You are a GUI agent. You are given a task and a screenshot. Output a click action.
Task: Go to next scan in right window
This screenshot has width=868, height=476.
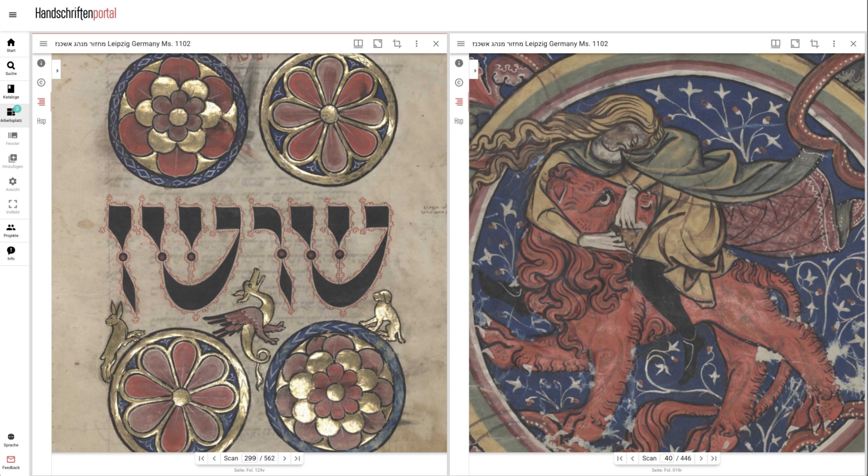pos(701,458)
